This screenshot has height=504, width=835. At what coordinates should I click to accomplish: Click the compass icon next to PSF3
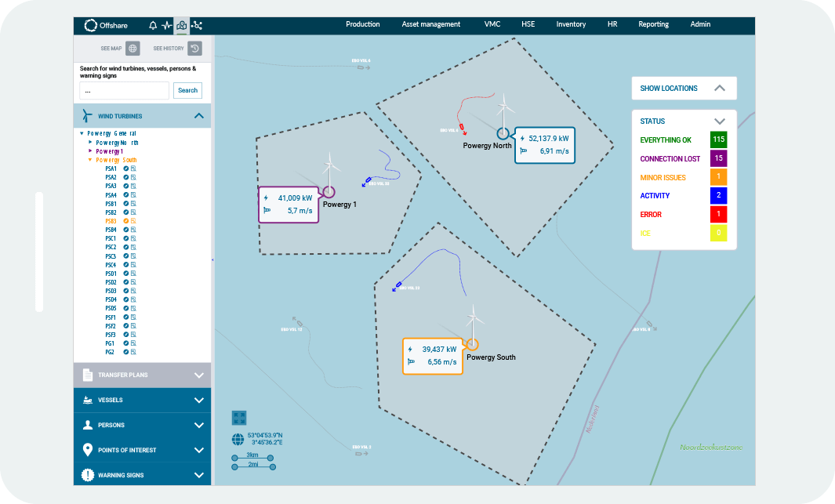pos(126,335)
